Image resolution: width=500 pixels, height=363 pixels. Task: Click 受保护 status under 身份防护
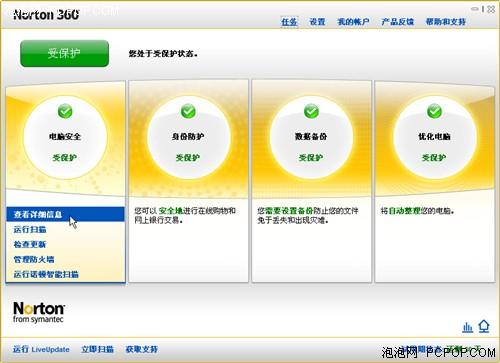188,158
